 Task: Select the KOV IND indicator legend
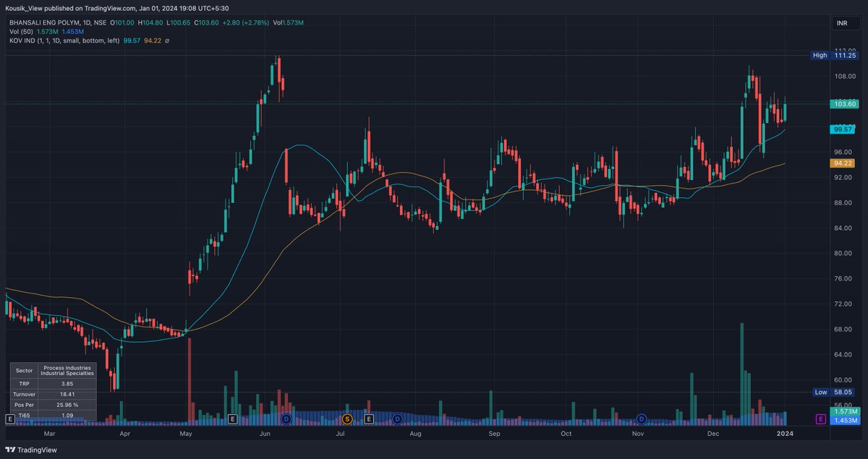(x=64, y=41)
